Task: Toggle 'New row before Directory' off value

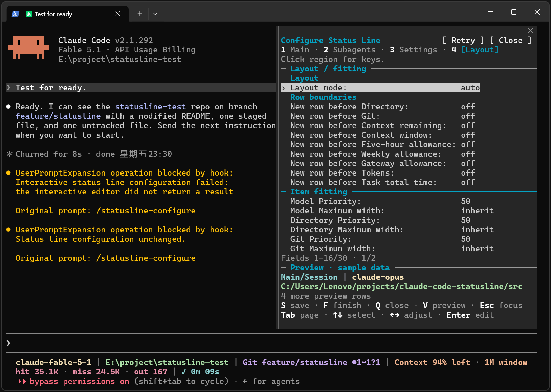Action: 468,107
